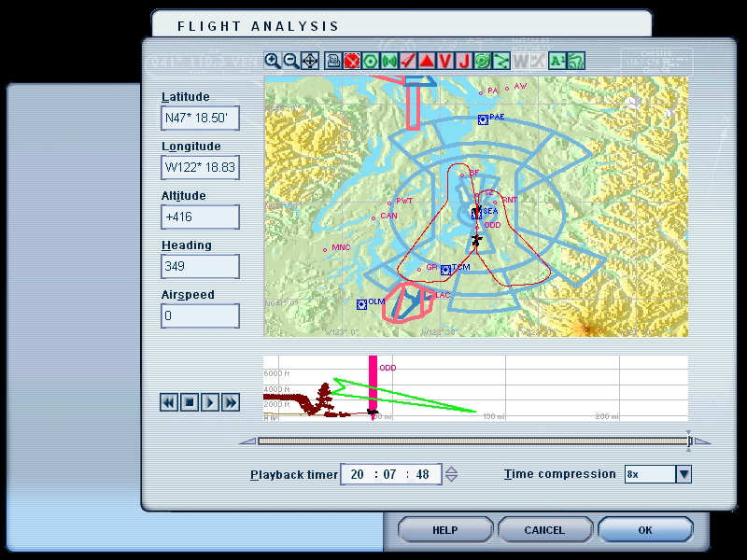Click the terrain map icon
747x560 pixels.
576,61
